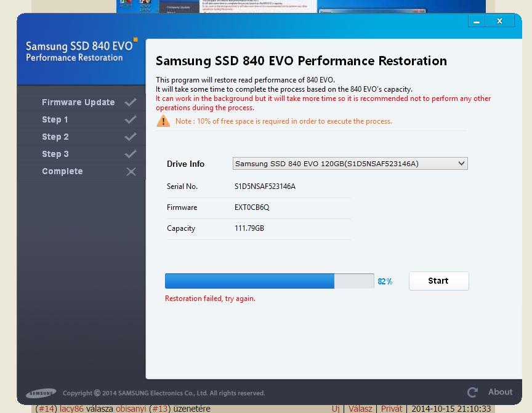The height and width of the screenshot is (413, 532).
Task: Select the Step 2 label
Action: pos(55,137)
